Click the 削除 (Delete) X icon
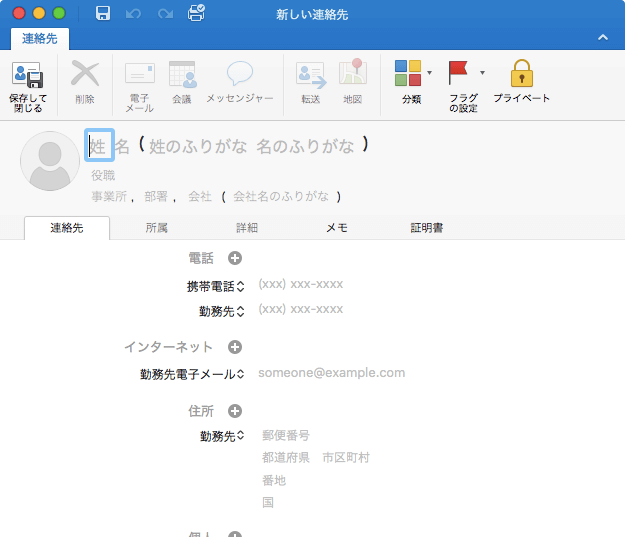Screen dimensions: 625x537 pyautogui.click(x=85, y=73)
